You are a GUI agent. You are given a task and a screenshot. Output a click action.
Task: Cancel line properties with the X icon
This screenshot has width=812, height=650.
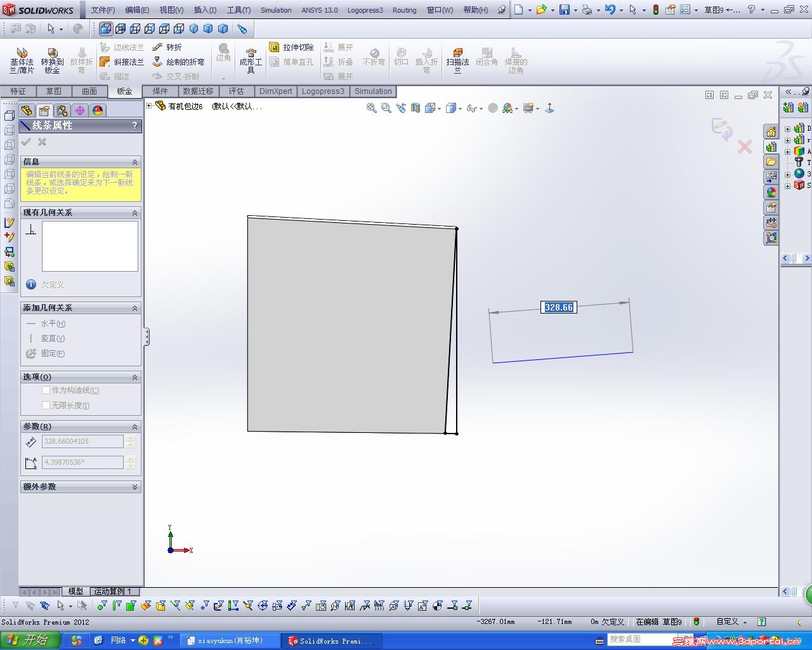click(42, 142)
